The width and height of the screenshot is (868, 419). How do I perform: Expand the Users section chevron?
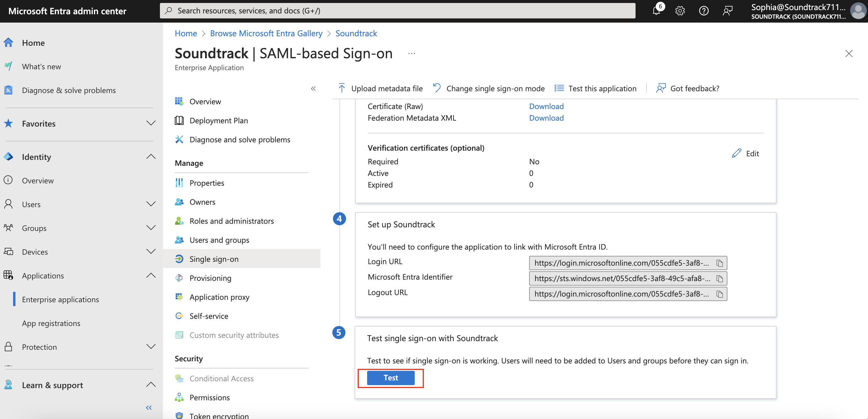(151, 204)
